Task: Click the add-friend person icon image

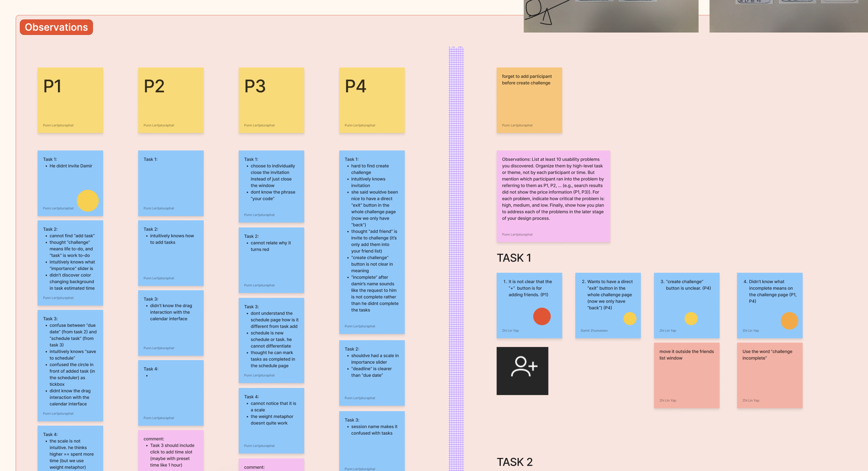Action: tap(522, 371)
